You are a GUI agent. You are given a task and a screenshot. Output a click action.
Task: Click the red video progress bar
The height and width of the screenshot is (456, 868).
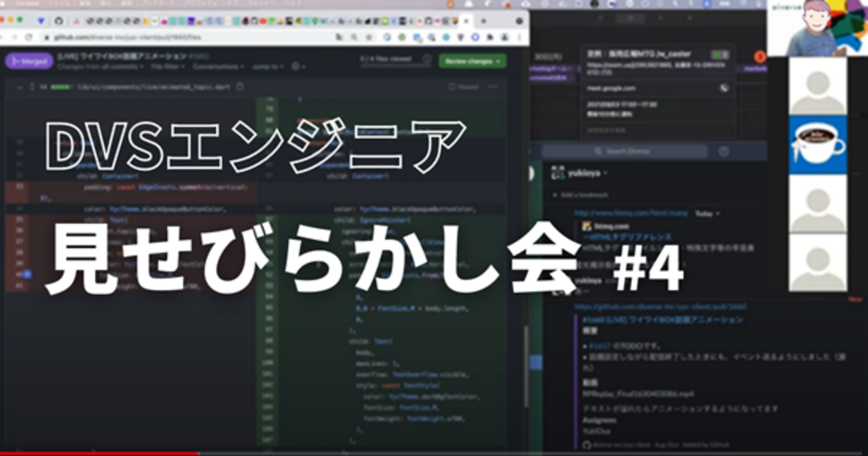click(99, 454)
